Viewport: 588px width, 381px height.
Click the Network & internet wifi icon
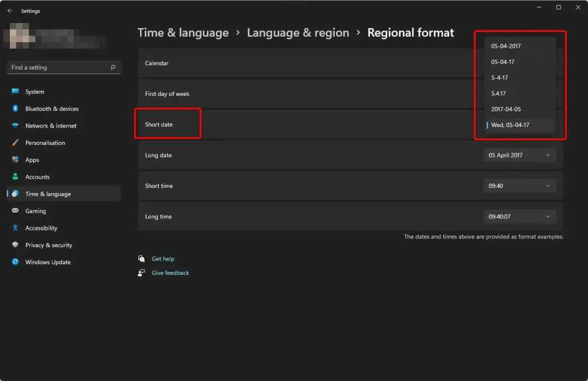[x=15, y=126]
